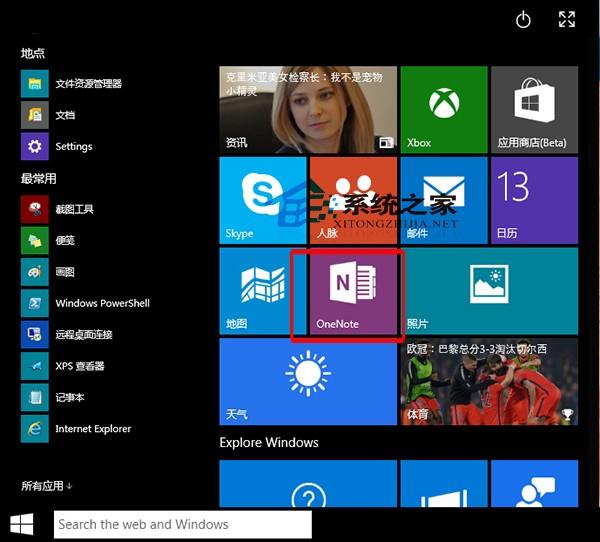Open the 天气 weather tile

click(x=308, y=382)
